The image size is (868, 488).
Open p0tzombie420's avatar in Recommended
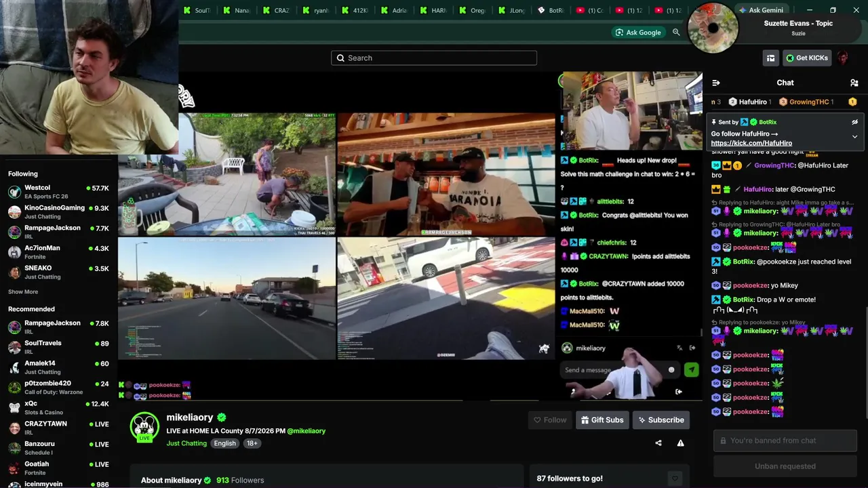click(14, 388)
